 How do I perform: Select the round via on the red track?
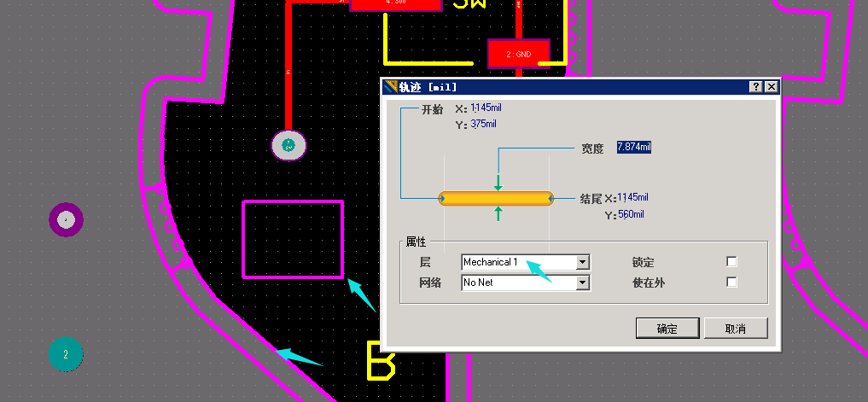pyautogui.click(x=288, y=145)
